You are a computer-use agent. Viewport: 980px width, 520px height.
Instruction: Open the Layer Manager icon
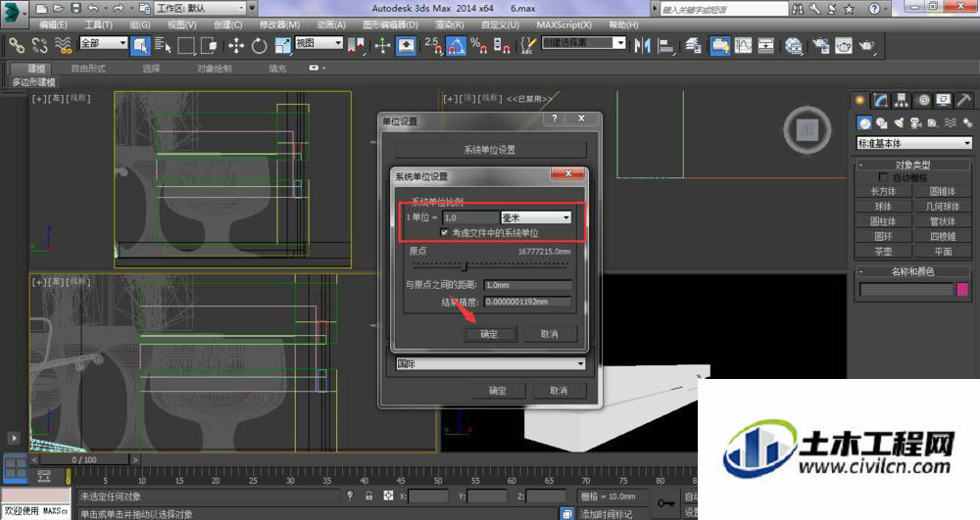(693, 46)
